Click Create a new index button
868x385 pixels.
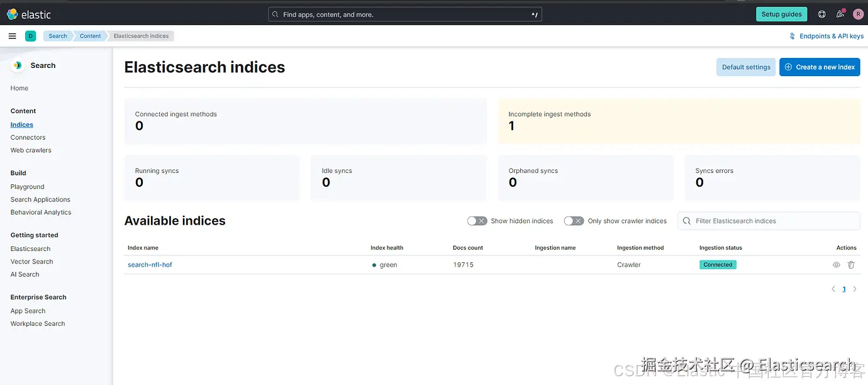(820, 67)
